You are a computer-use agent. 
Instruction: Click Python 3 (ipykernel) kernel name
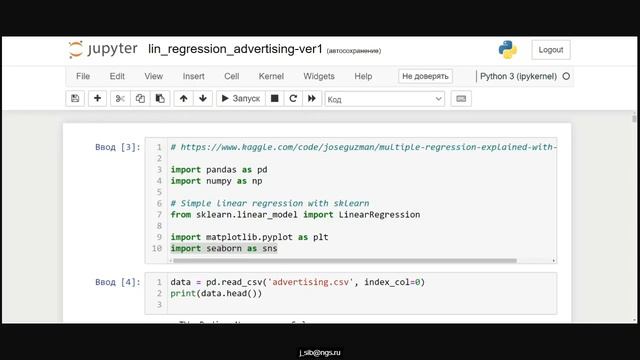[x=518, y=76]
